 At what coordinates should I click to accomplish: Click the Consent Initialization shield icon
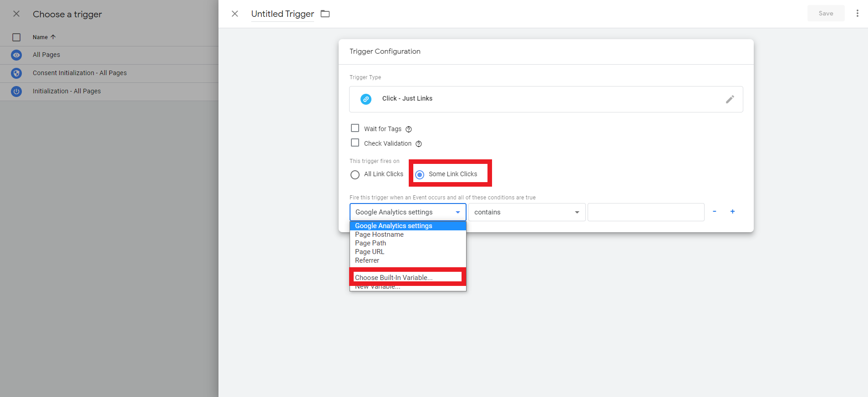click(x=16, y=73)
